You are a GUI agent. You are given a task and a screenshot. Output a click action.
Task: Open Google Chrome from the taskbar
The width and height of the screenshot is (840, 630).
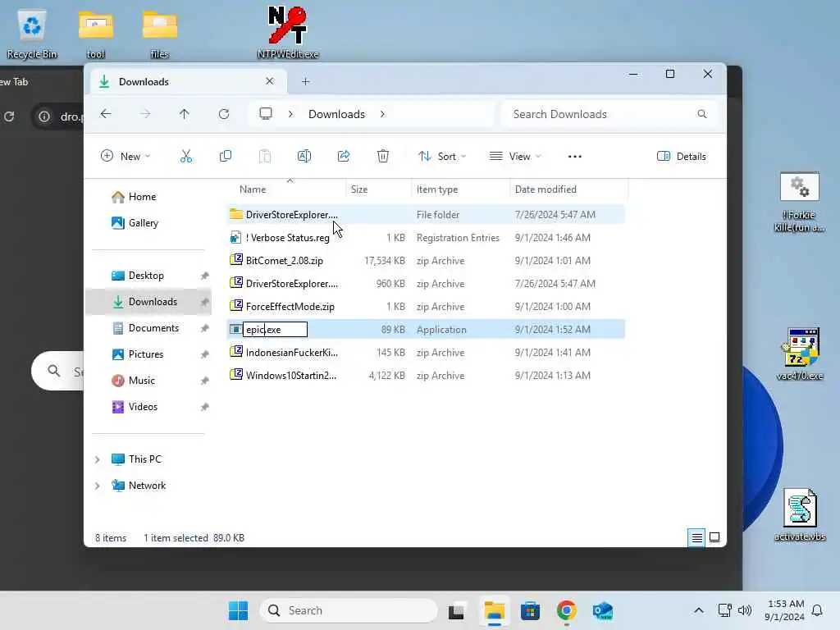tap(566, 610)
